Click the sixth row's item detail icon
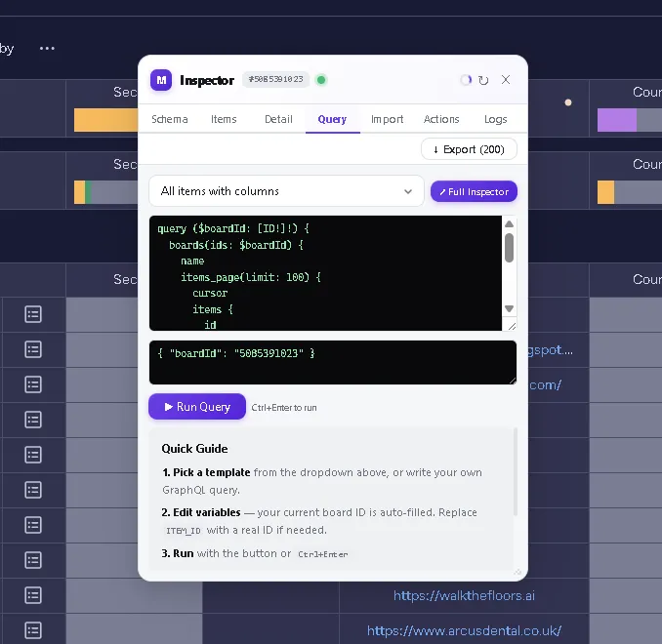Screen dimensions: 662x644 [x=33, y=490]
